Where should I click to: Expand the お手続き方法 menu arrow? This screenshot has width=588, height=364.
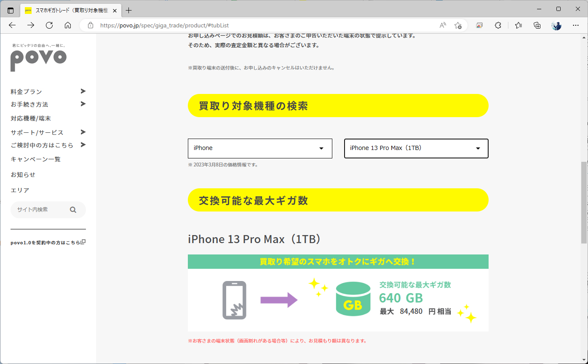83,104
